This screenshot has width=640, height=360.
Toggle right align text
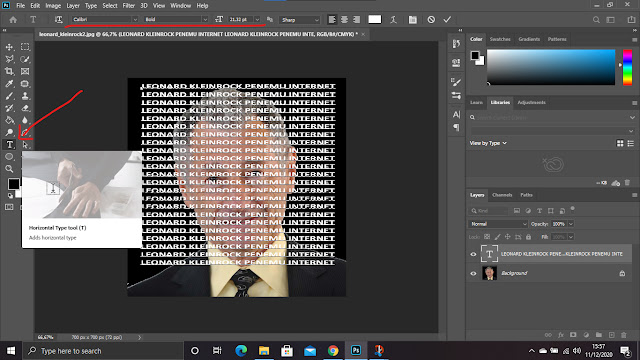point(357,20)
